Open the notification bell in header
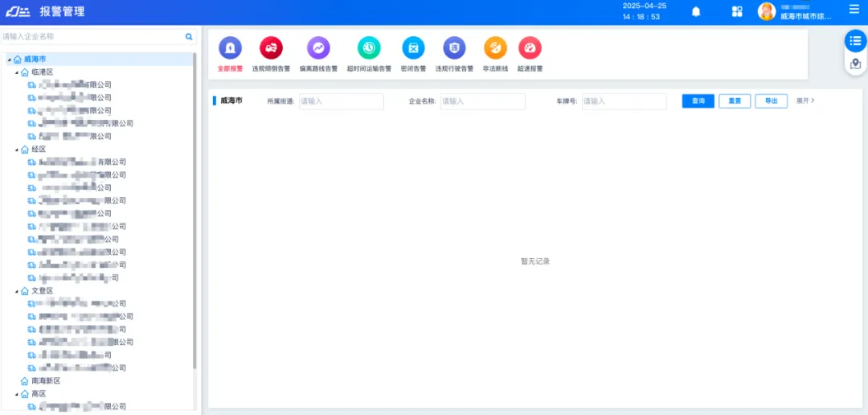The image size is (868, 415). [x=696, y=11]
